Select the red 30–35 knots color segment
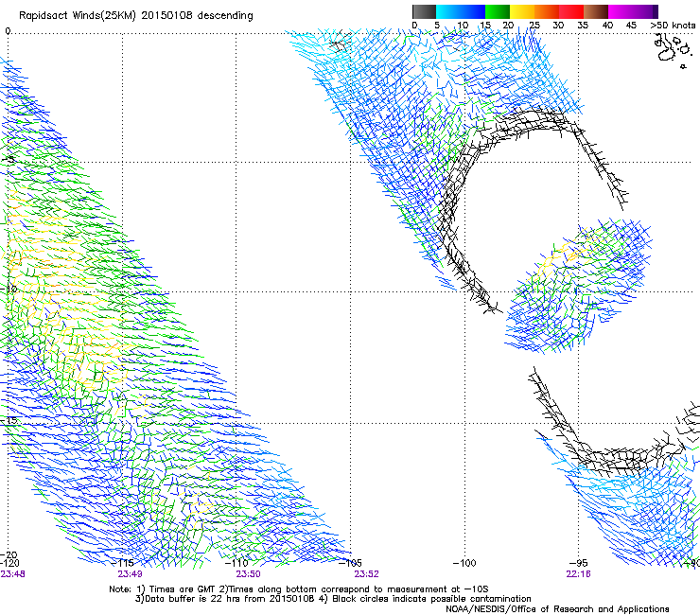The height and width of the screenshot is (615, 700). click(571, 11)
